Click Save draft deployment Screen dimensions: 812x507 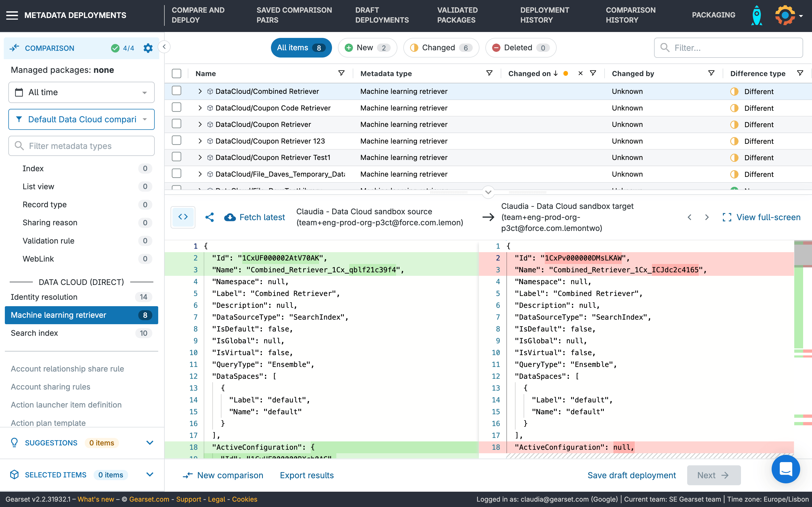pyautogui.click(x=631, y=475)
